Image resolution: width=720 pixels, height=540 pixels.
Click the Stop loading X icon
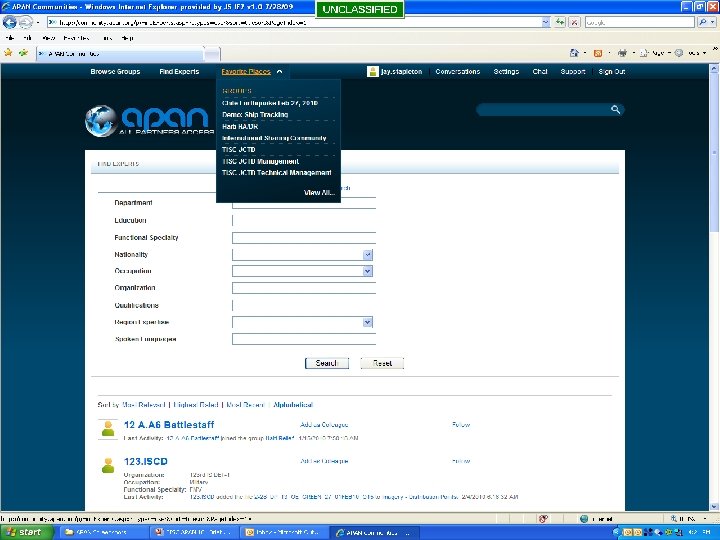tap(574, 22)
